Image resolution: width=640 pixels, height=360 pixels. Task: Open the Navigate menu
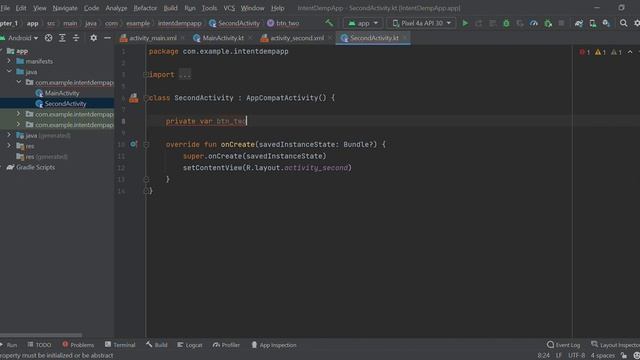[65, 8]
